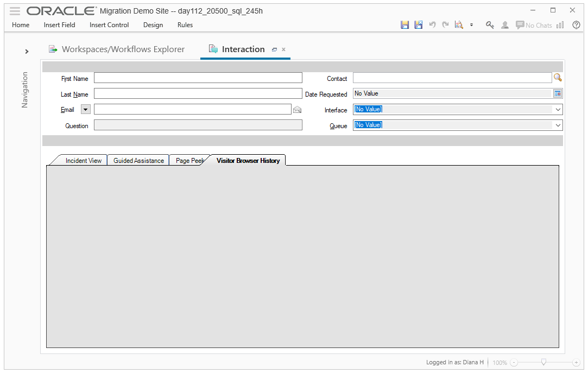Switch to the Guided Assistance tab

138,161
